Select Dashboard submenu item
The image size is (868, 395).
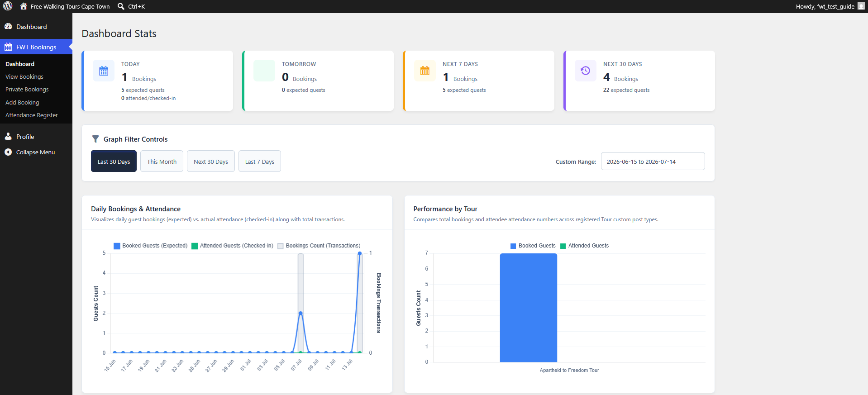[20, 64]
